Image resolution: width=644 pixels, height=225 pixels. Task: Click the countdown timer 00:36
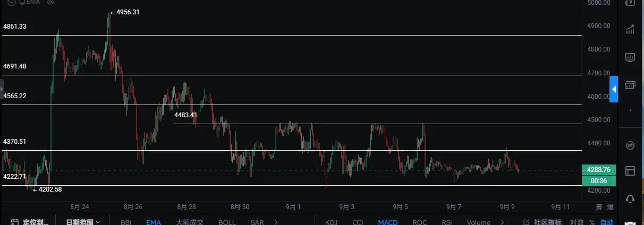pos(599,180)
